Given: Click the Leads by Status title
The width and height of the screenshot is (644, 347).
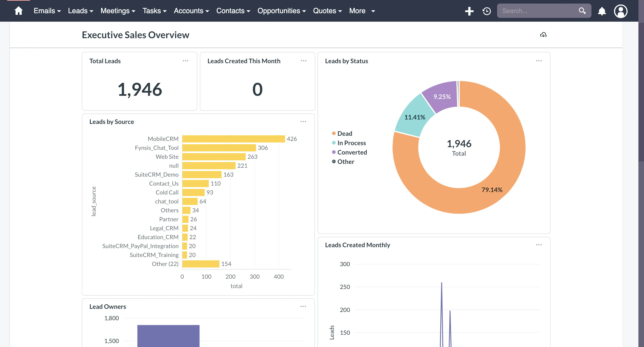Looking at the screenshot, I should 347,61.
